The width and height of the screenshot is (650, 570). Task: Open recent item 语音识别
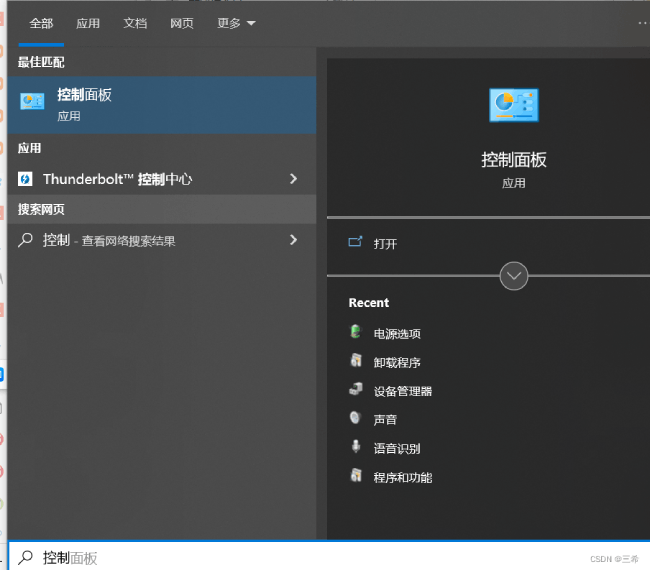point(397,449)
